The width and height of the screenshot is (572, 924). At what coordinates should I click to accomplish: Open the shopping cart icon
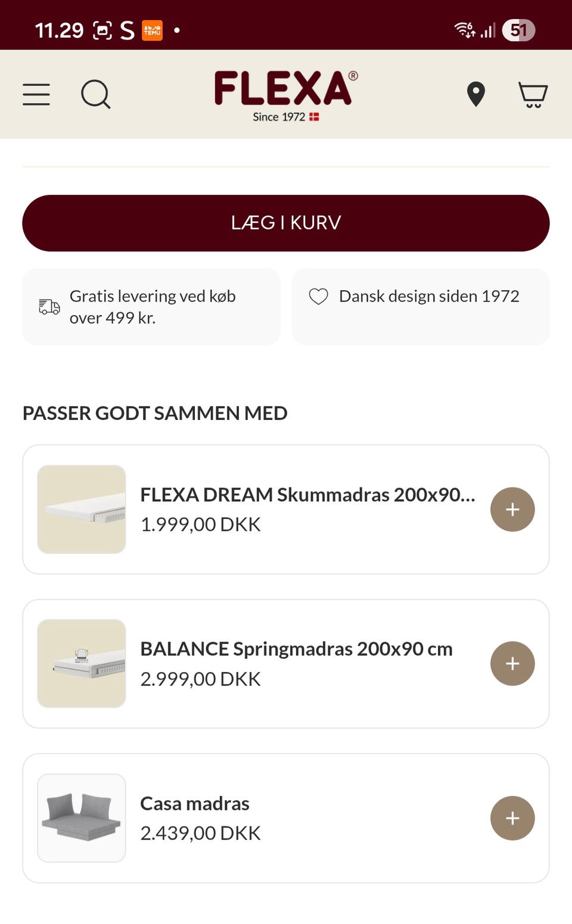[x=533, y=94]
